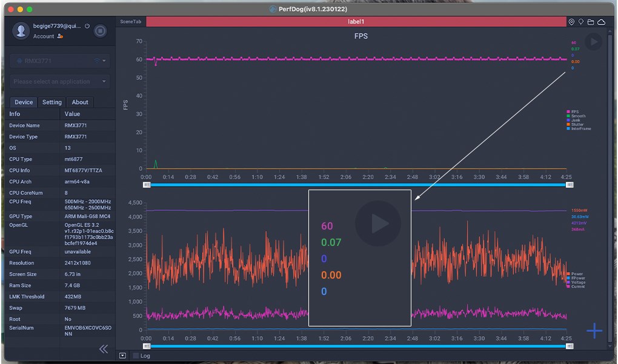Click the cloud upload icon

[602, 22]
